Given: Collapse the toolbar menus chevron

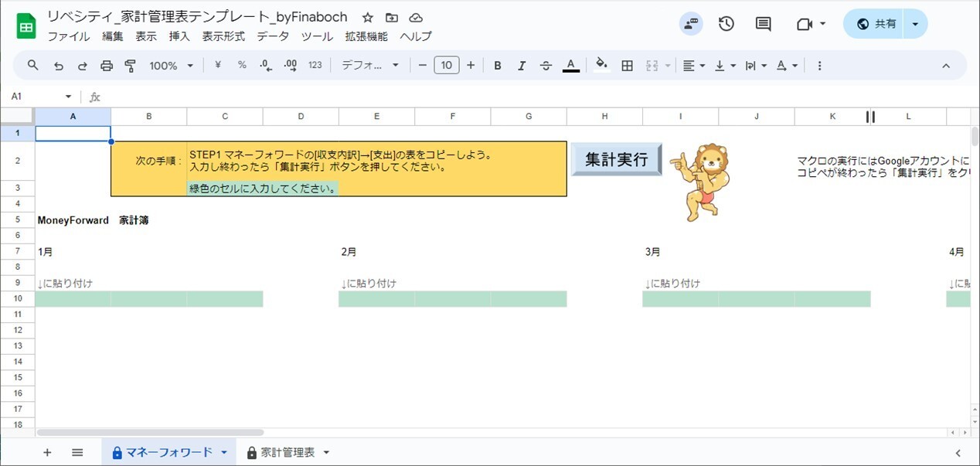Looking at the screenshot, I should point(946,66).
